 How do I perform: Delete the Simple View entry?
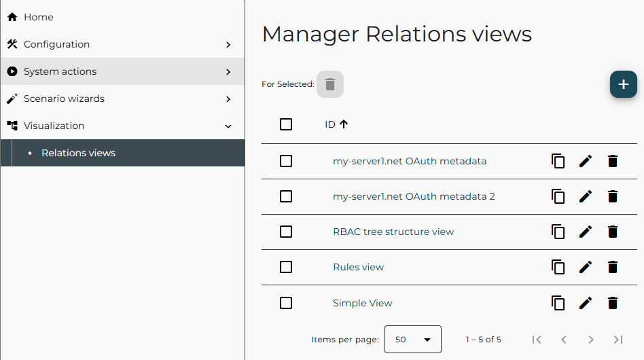point(612,303)
